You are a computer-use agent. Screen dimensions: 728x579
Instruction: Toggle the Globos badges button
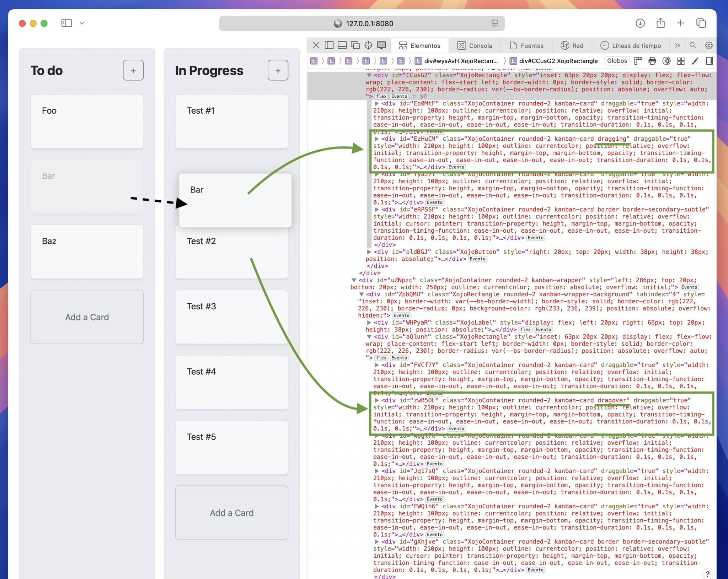tap(617, 61)
